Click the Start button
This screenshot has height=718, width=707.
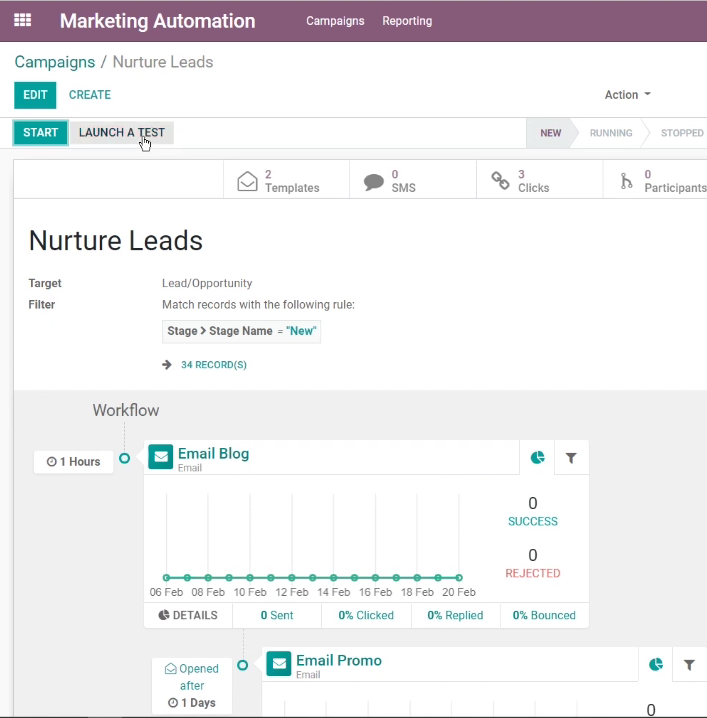(41, 133)
